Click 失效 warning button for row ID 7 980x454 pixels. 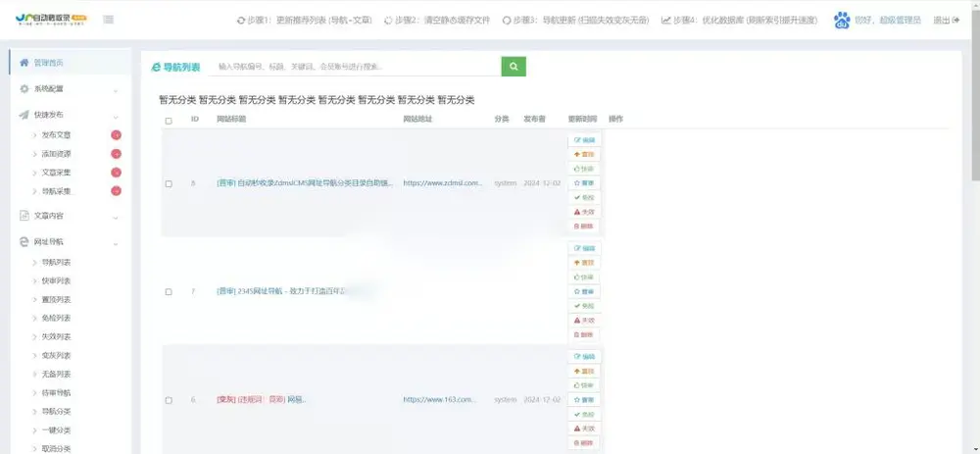584,321
